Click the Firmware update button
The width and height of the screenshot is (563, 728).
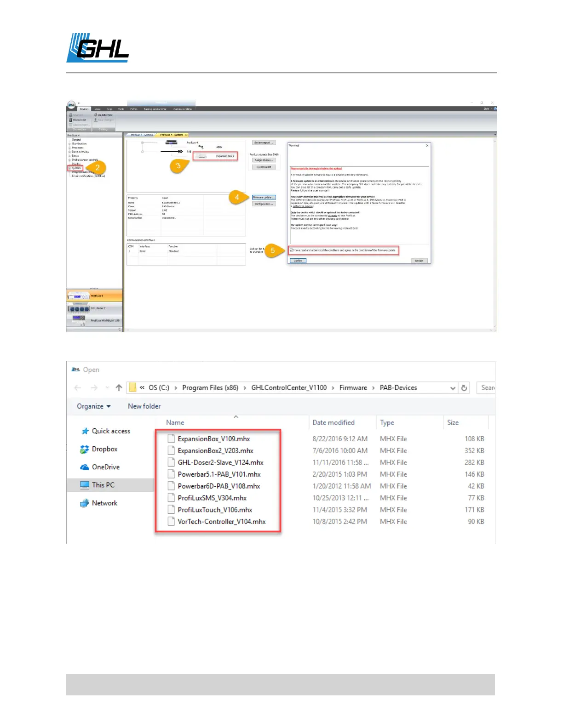pyautogui.click(x=264, y=198)
